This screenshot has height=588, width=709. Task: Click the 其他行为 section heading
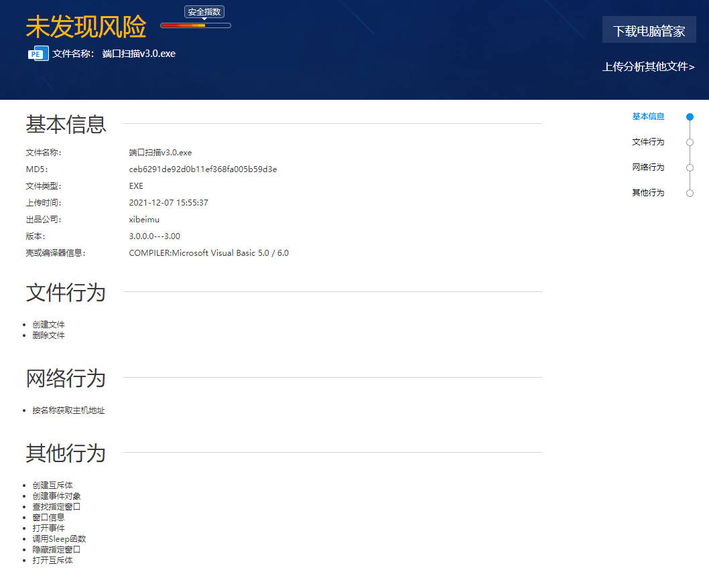pyautogui.click(x=66, y=453)
